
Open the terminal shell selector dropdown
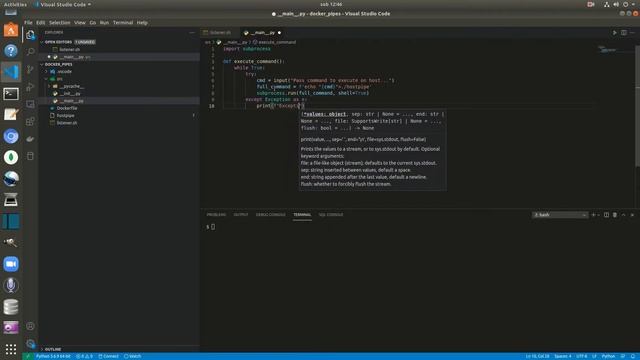(560, 215)
